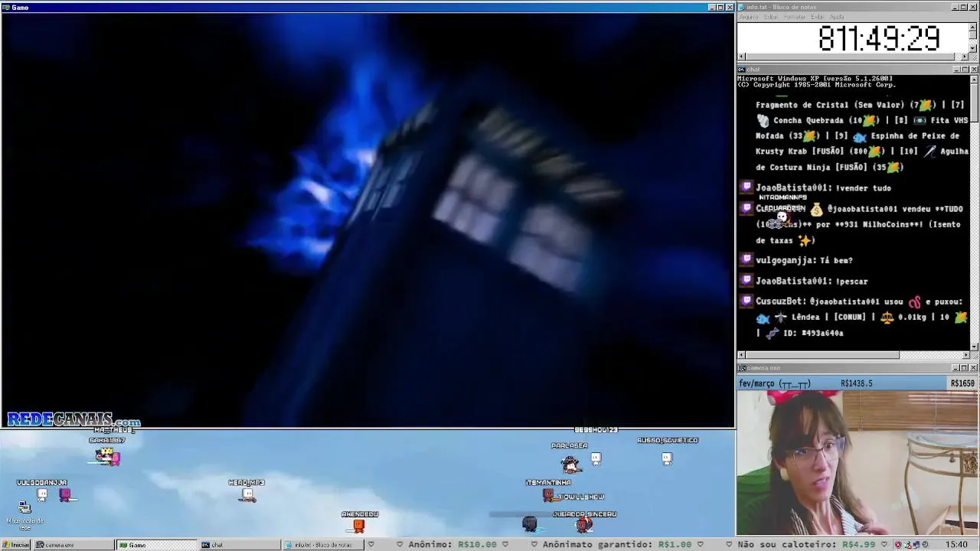Viewport: 980px width, 551px height.
Task: Click the right scroll arrow in Bloco de notas
Action: pos(965,57)
